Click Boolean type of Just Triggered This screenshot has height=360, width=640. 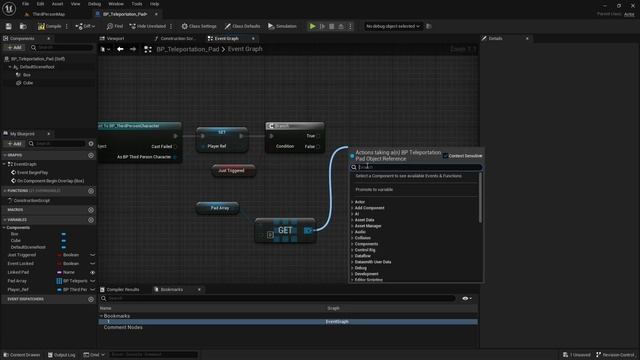[x=68, y=255]
